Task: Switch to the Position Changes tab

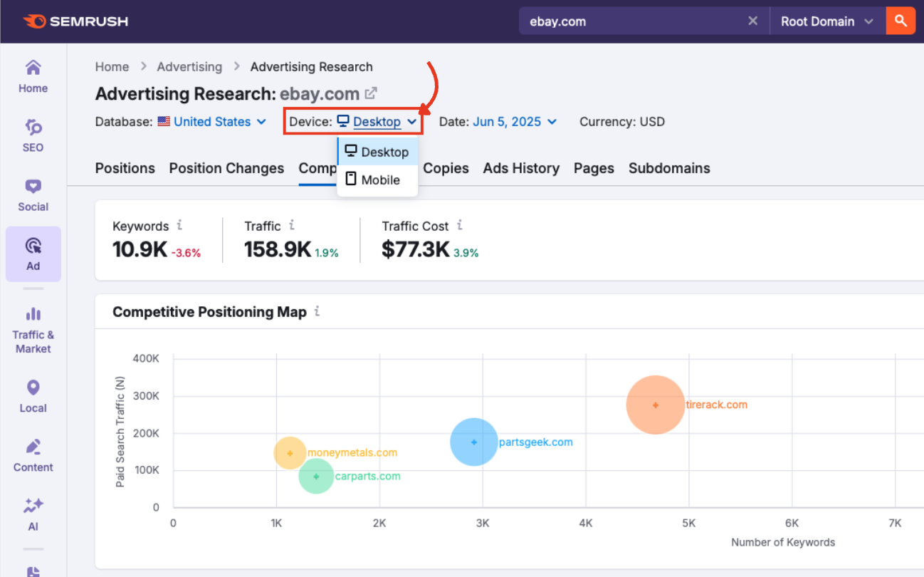Action: click(x=226, y=168)
